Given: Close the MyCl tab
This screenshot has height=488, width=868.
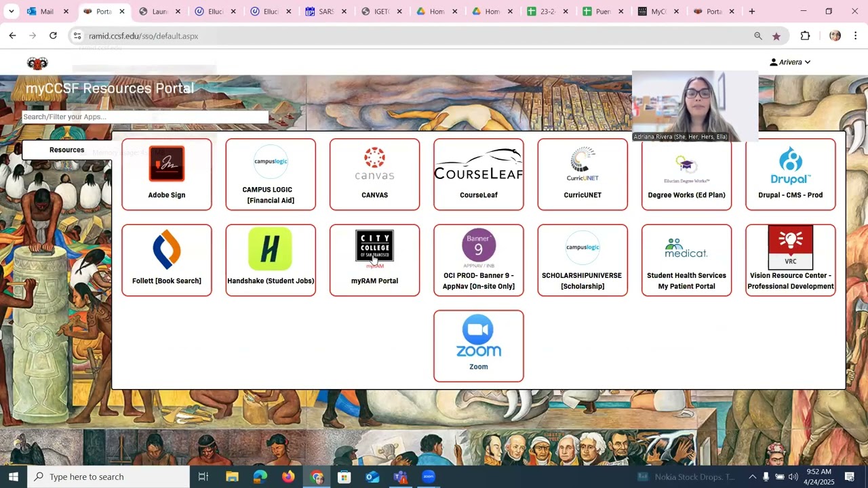Looking at the screenshot, I should pos(676,12).
